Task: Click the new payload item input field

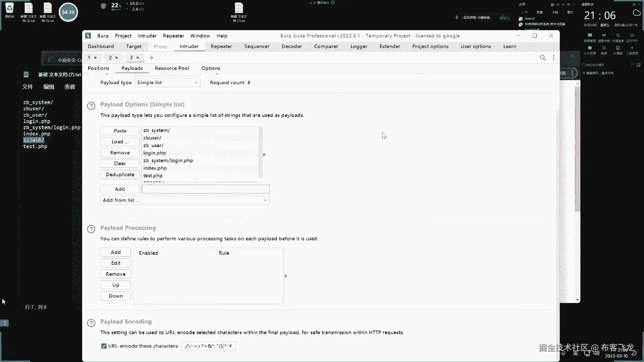Action: tap(205, 189)
